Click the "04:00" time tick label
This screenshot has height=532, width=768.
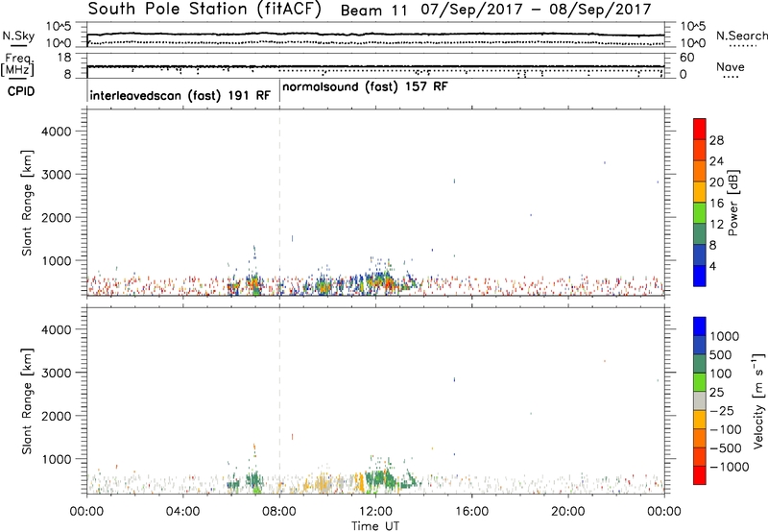click(182, 512)
